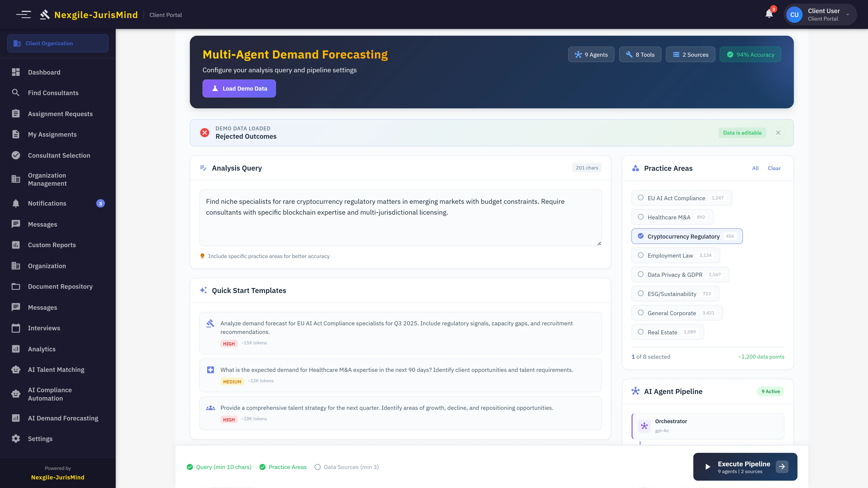Switch to Client Organization
Screen dimensions: 868x488
49,43
